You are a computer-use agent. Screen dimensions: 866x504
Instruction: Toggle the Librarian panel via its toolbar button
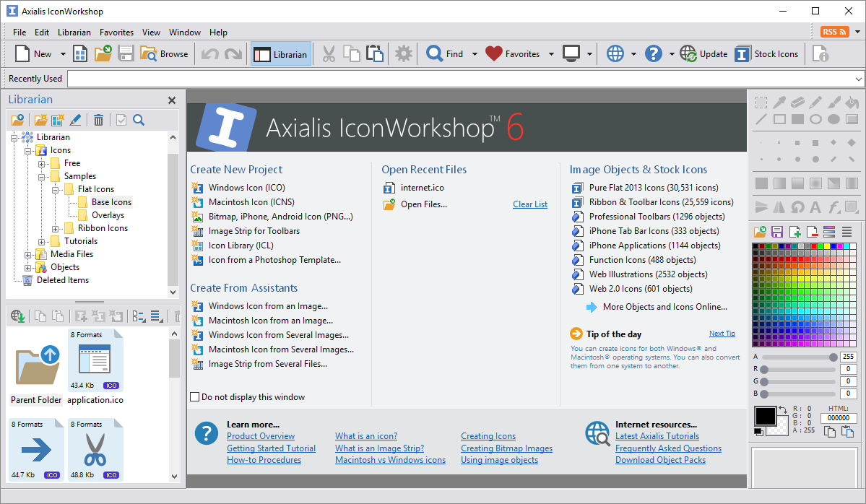pos(281,53)
